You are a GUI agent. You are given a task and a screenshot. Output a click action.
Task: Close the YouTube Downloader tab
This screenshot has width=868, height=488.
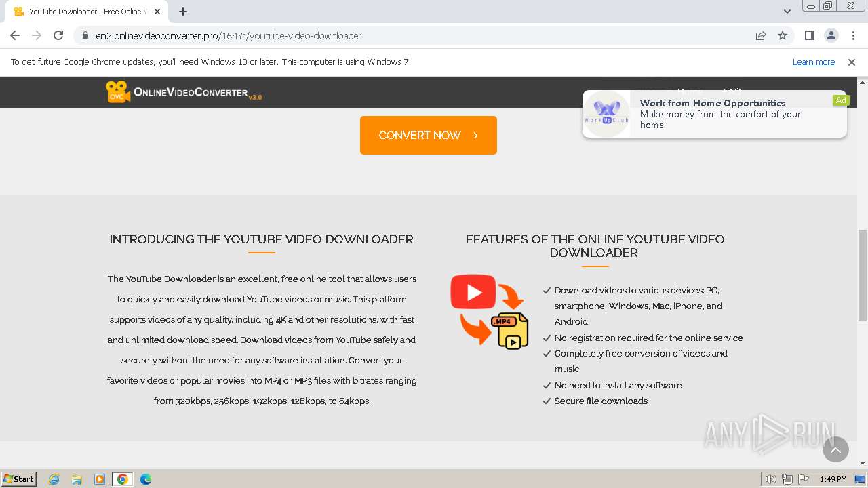[x=157, y=12]
